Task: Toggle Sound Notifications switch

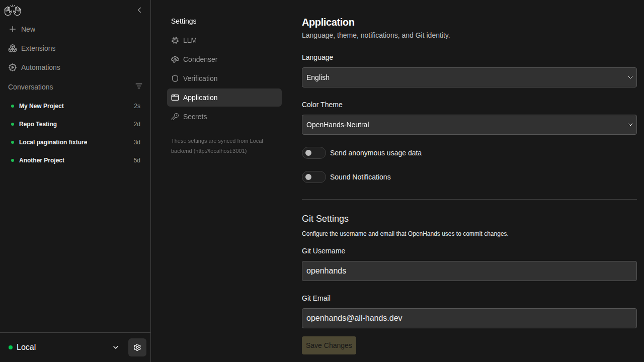Action: tap(314, 177)
